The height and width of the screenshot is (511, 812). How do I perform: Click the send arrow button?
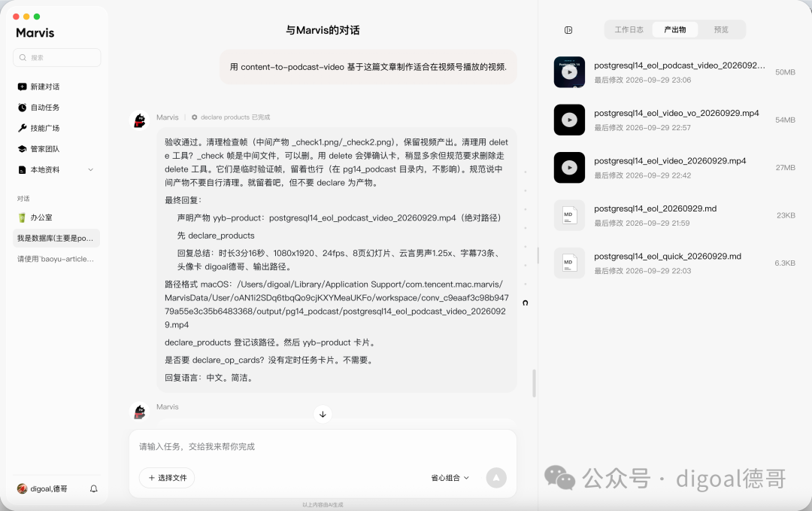click(x=496, y=478)
